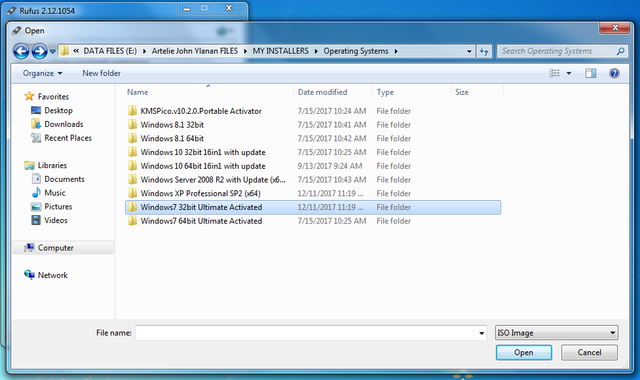
Task: Expand the change view options arrow
Action: [569, 73]
